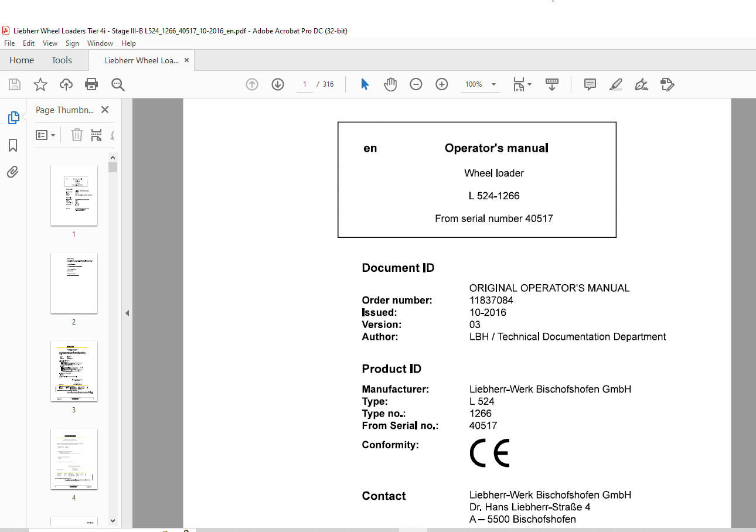This screenshot has height=532, width=756.
Task: Select page 4 thumbnail
Action: tap(74, 459)
